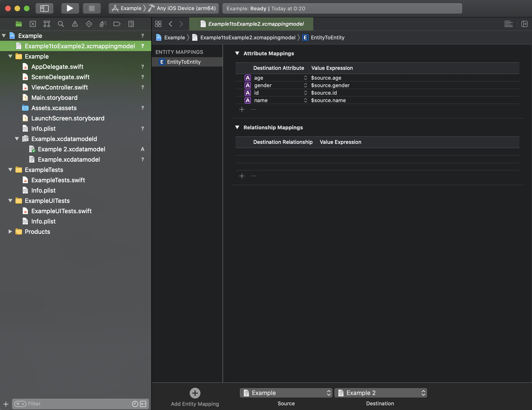
Task: Open the Symbol navigator
Action: pos(47,24)
